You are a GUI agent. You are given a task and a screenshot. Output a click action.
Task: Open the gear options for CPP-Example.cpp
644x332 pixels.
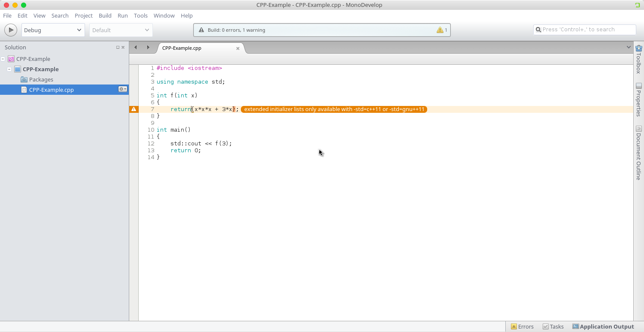pos(123,89)
